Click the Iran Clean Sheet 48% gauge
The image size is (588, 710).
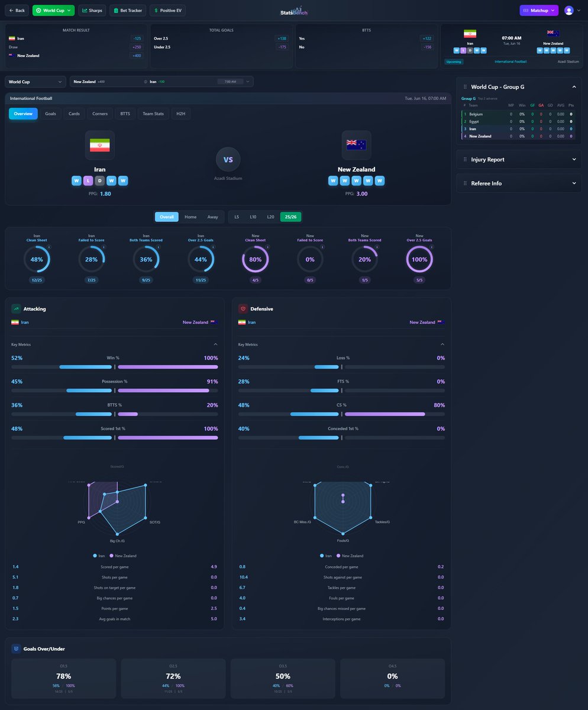click(37, 259)
